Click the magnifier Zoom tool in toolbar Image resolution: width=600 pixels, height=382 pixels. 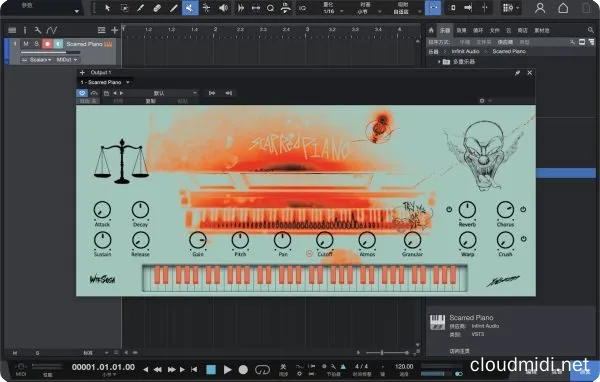coord(270,8)
